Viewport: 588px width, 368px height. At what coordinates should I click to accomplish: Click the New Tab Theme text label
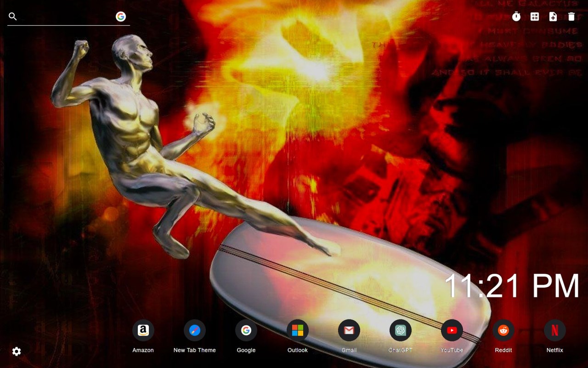point(195,350)
